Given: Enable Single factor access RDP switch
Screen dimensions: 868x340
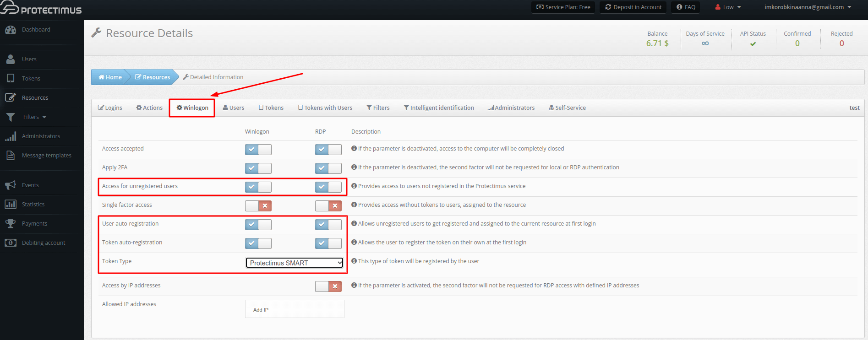Looking at the screenshot, I should (328, 206).
